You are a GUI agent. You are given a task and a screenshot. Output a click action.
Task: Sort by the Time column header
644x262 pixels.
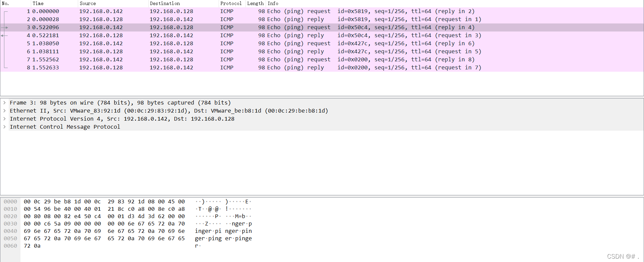[54, 3]
